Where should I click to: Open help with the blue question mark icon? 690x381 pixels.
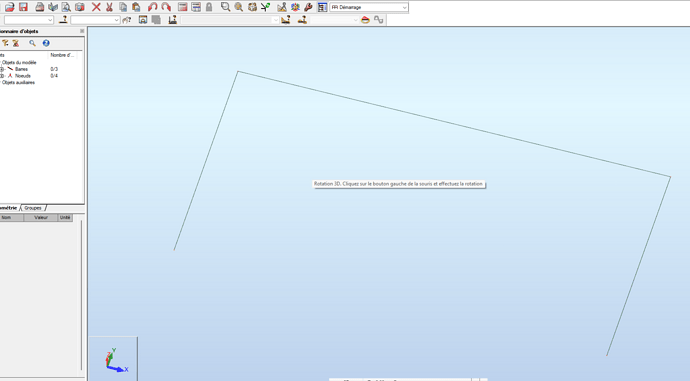pos(46,43)
